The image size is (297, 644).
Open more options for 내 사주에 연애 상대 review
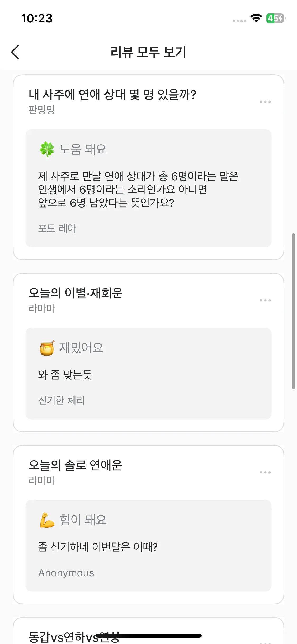265,102
